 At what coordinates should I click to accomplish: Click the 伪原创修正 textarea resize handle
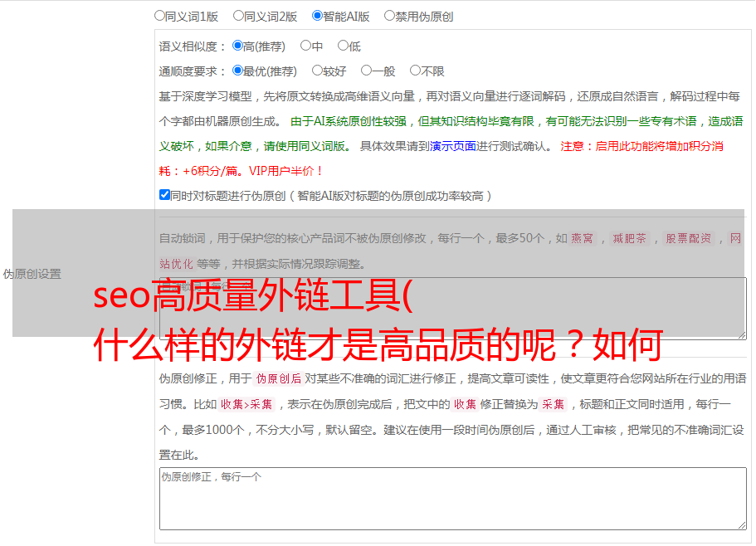pos(742,525)
